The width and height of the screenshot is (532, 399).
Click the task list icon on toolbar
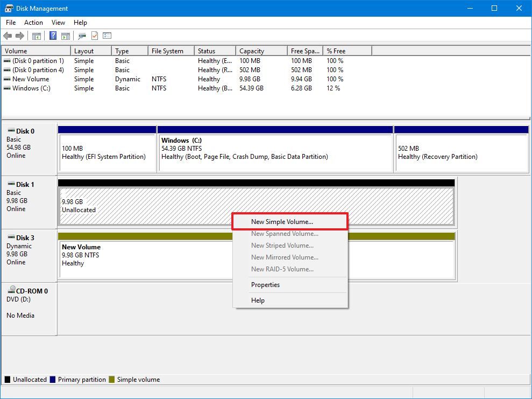(x=107, y=36)
